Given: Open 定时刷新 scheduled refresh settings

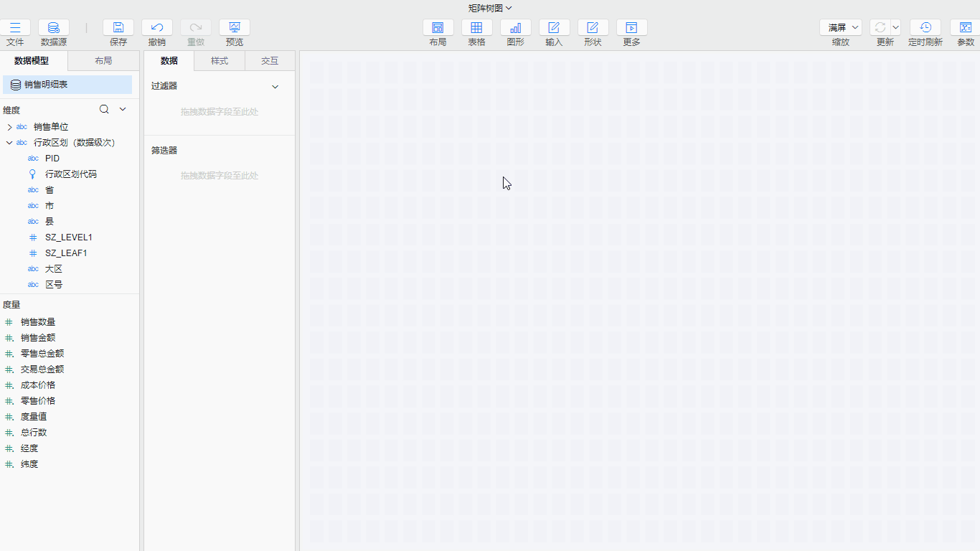Looking at the screenshot, I should [x=925, y=28].
